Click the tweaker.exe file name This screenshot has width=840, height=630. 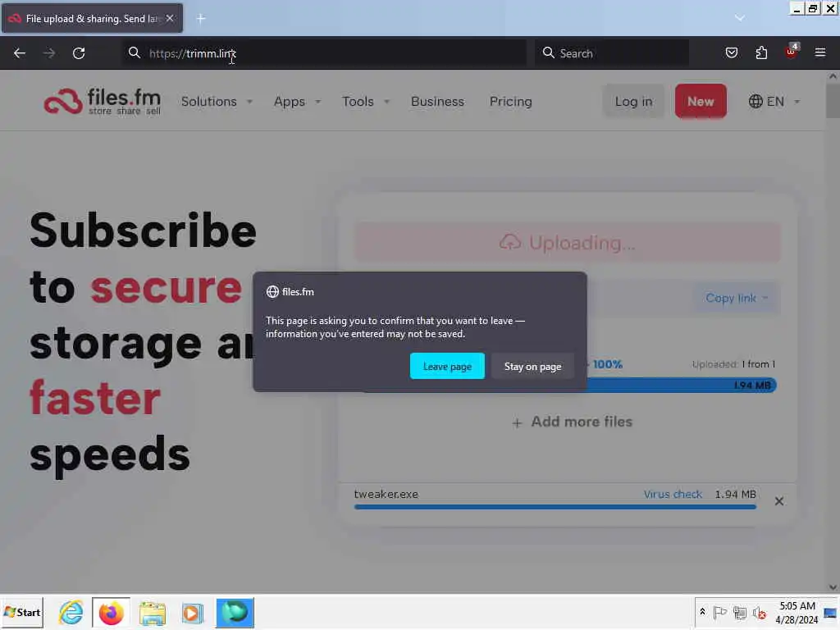[386, 494]
